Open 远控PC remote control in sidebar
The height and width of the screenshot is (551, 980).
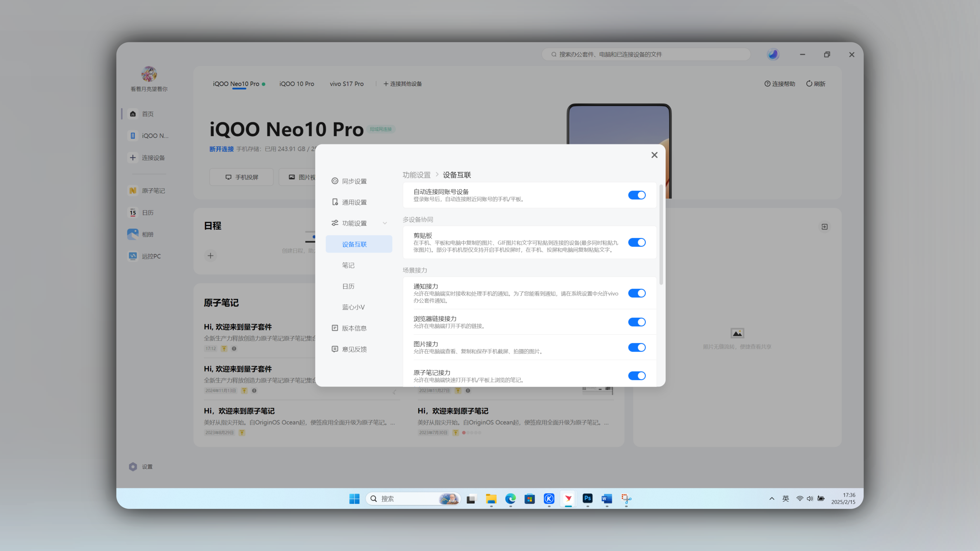point(145,256)
